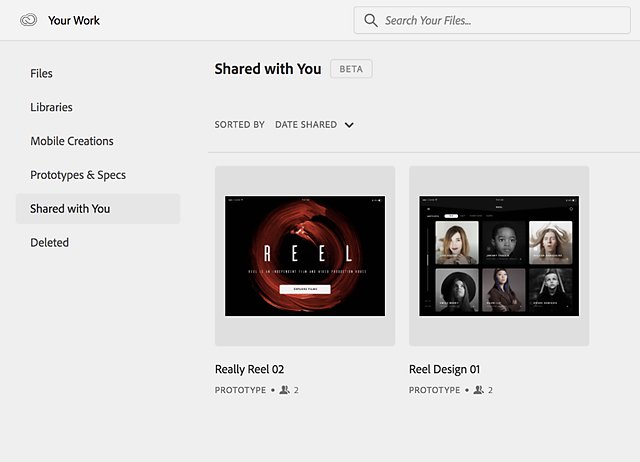This screenshot has height=462, width=640.
Task: Click the BETA badge
Action: click(351, 69)
